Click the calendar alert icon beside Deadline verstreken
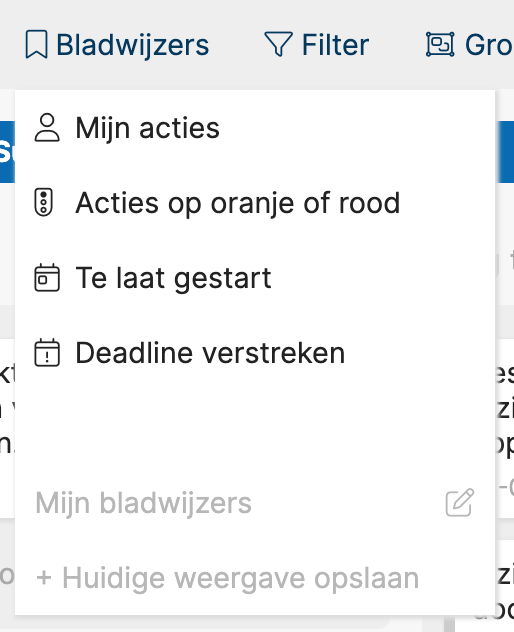The width and height of the screenshot is (514, 632). click(x=47, y=353)
